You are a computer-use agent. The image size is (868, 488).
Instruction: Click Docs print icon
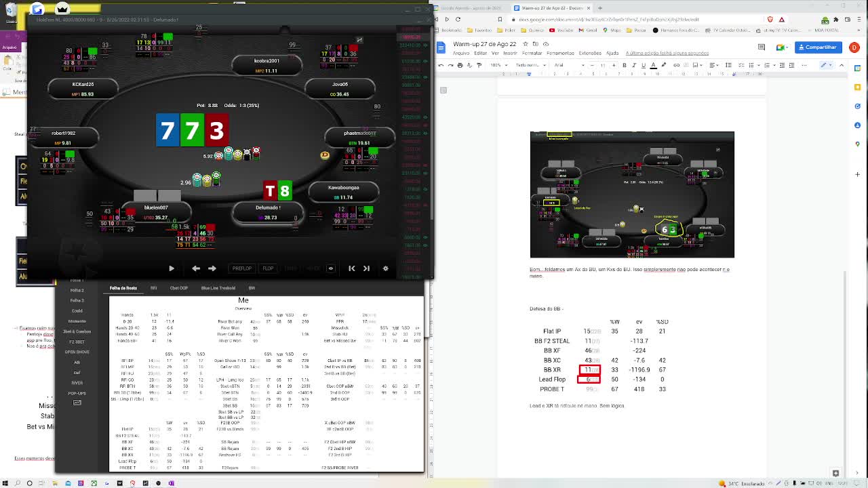click(460, 66)
